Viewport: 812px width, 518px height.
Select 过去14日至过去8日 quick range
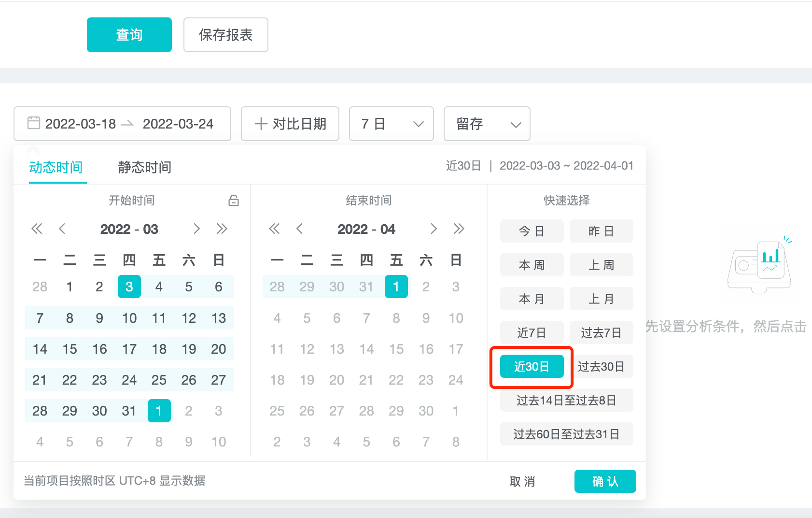tap(566, 400)
